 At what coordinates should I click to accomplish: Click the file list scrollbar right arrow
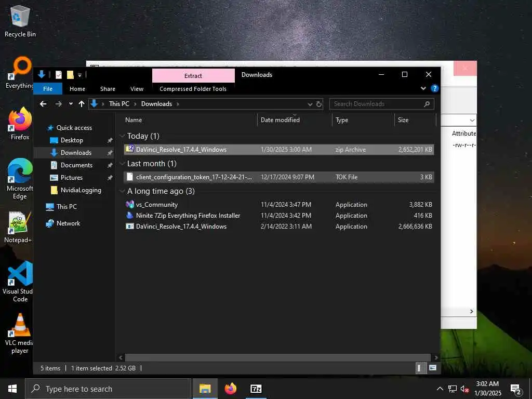[x=436, y=357]
